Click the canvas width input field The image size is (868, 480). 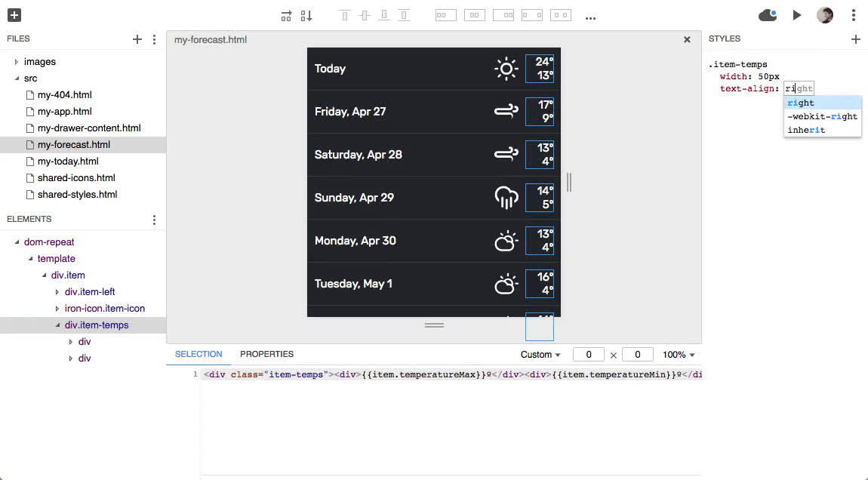click(x=588, y=355)
